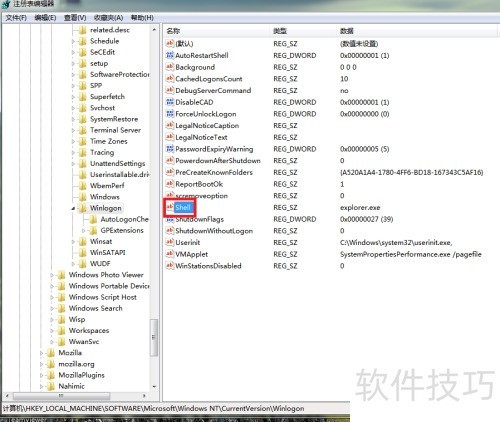Click the DisableCAD DWORD icon
Viewport: 500px width, 422px height.
coord(170,102)
